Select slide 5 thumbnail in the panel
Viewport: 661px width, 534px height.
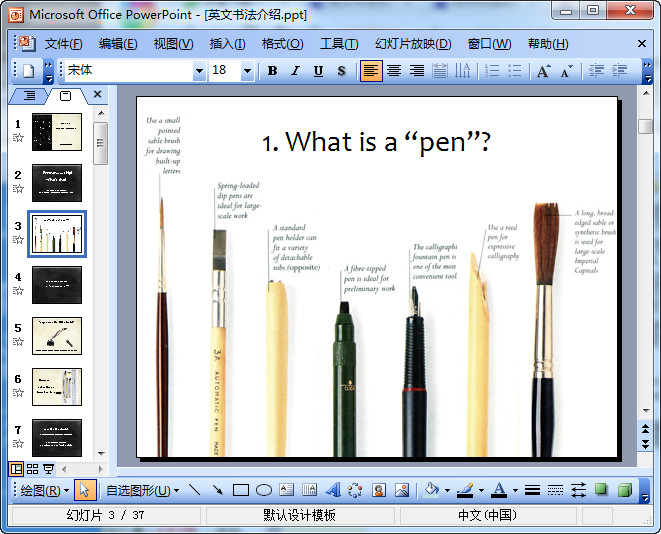tap(57, 336)
